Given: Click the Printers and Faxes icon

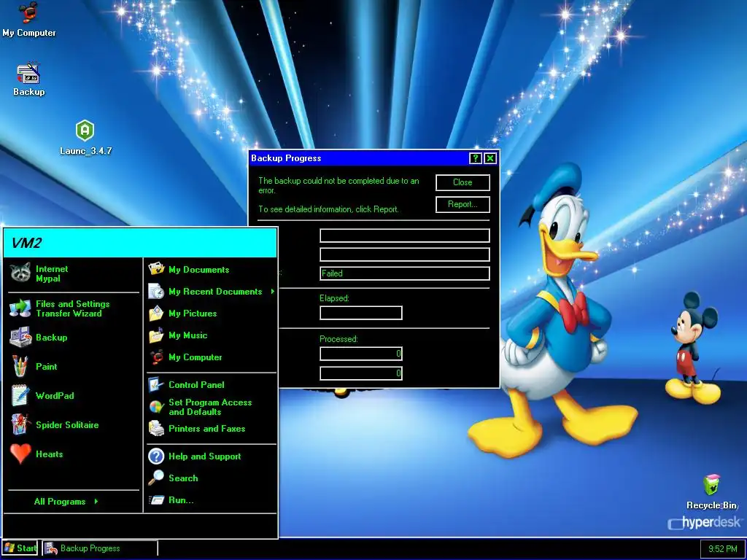Looking at the screenshot, I should pyautogui.click(x=156, y=429).
